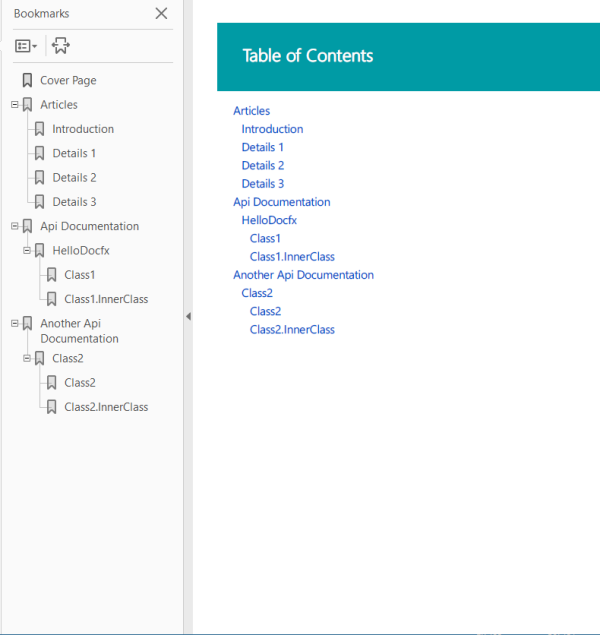Follow the Details 2 link in the document
Image resolution: width=600 pixels, height=635 pixels.
[x=263, y=166]
